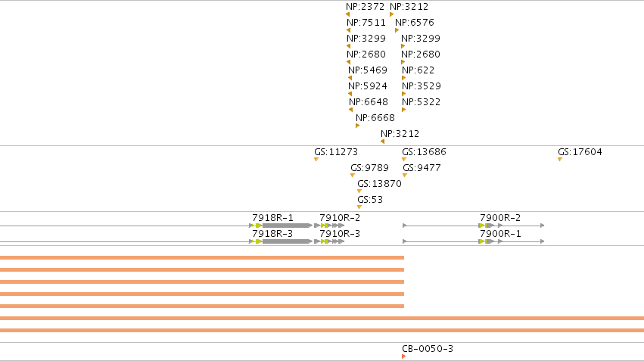Image resolution: width=644 pixels, height=361 pixels.
Task: Click the NP:6576 triangle marker
Action: (x=397, y=30)
